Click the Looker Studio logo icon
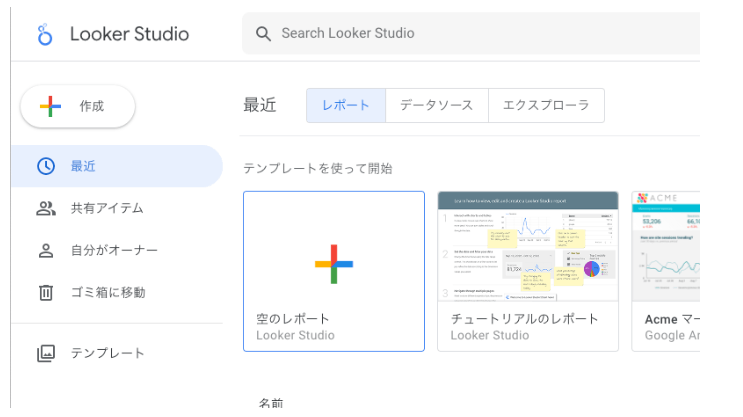The image size is (743, 417). [x=45, y=34]
